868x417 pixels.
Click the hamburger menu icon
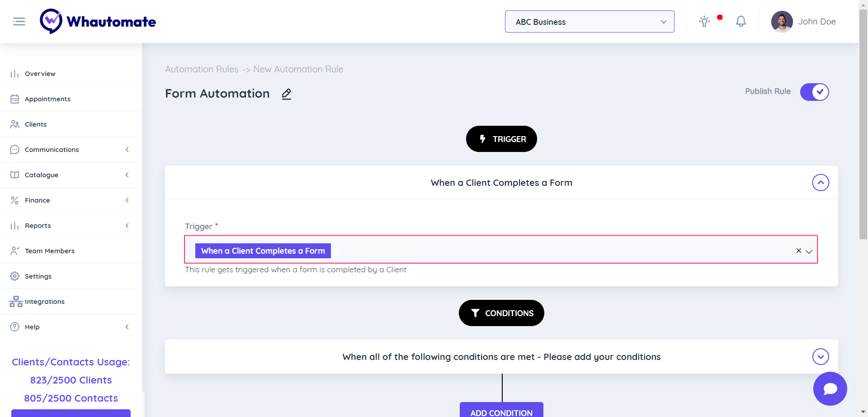click(x=19, y=22)
